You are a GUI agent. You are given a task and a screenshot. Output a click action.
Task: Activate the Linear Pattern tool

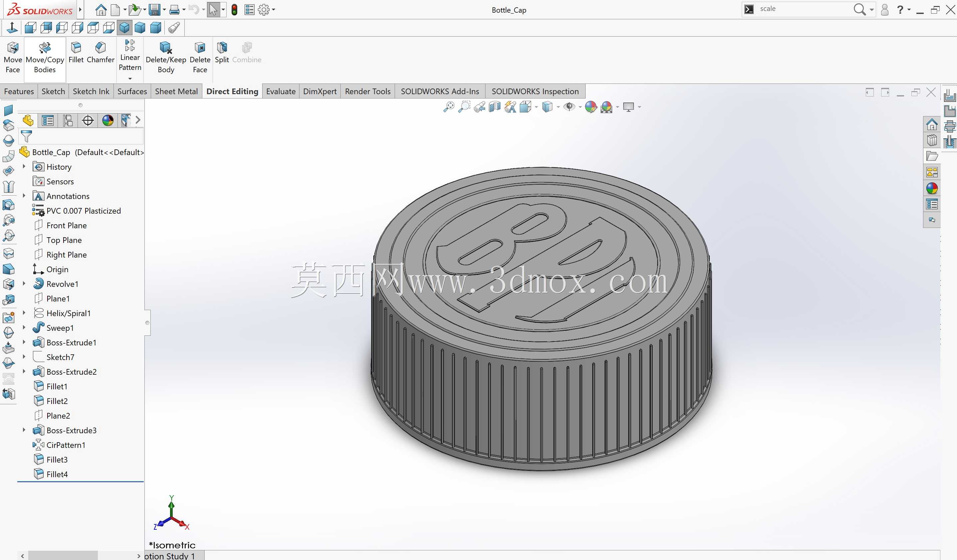(x=130, y=56)
